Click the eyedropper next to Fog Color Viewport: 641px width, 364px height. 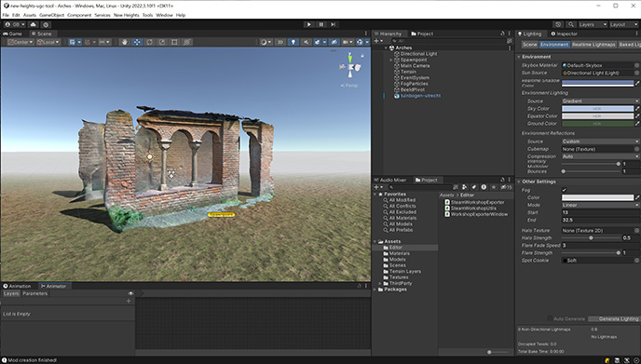coord(637,197)
